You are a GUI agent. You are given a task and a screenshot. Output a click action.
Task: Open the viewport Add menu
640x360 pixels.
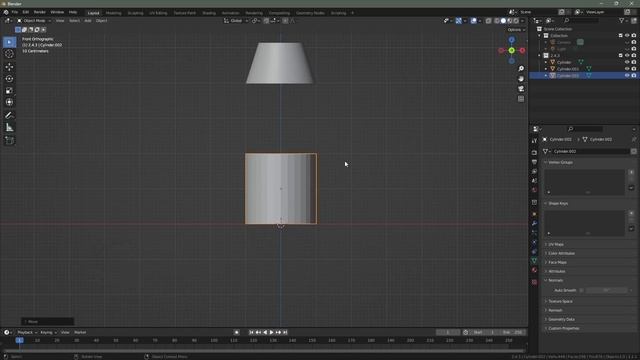[x=88, y=20]
